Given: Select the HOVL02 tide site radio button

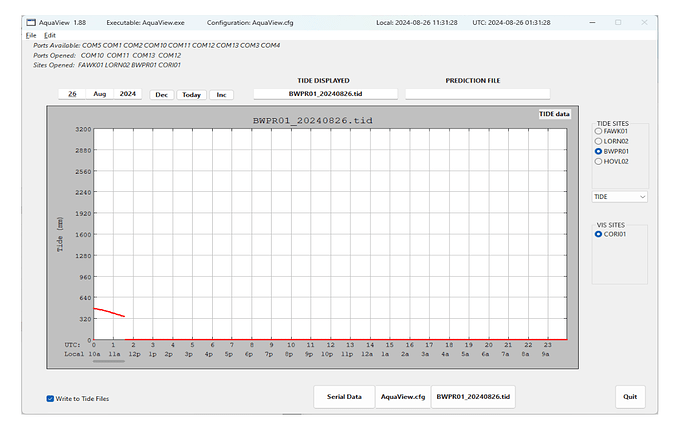Looking at the screenshot, I should [598, 161].
